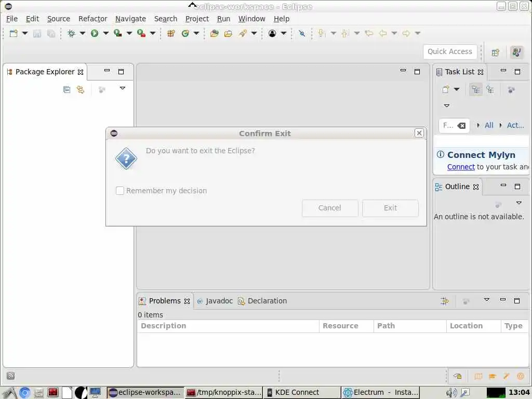
Task: Click the Search flashlight toolbar icon
Action: pos(243,33)
